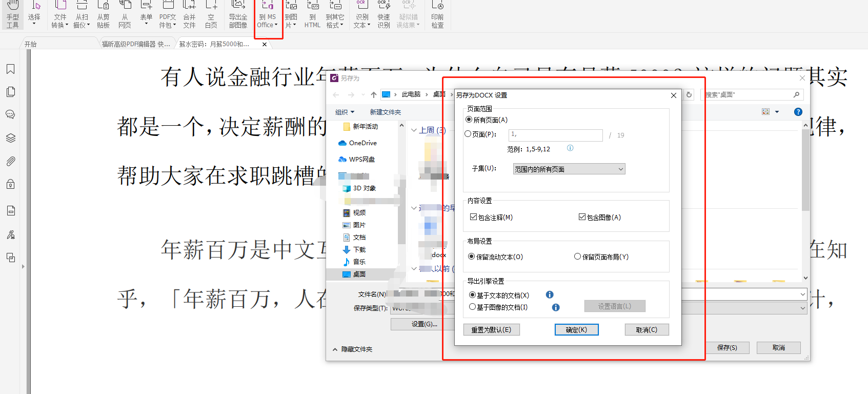Open the To MS Office export tool
Image resolution: width=868 pixels, height=394 pixels.
tap(268, 15)
